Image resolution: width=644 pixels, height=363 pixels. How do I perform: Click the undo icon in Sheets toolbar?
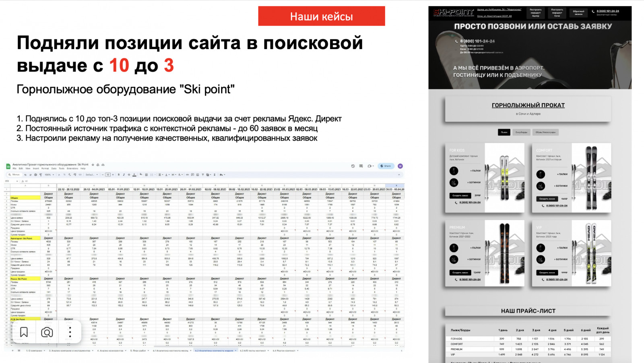click(25, 175)
